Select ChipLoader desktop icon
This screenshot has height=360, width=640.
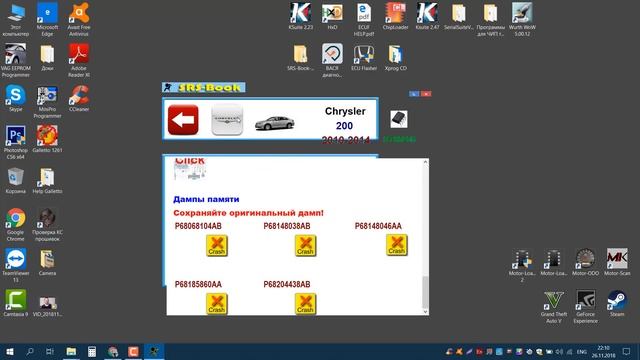(395, 16)
